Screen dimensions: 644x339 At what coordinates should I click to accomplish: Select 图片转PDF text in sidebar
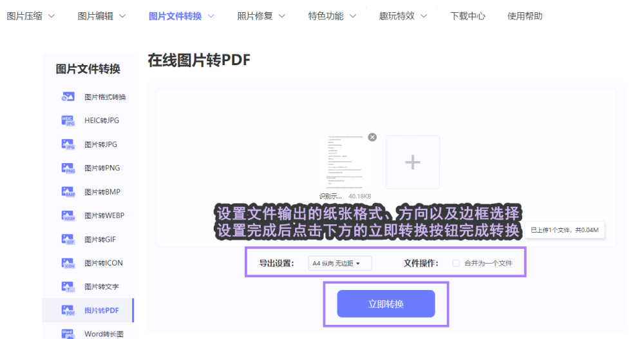(102, 310)
